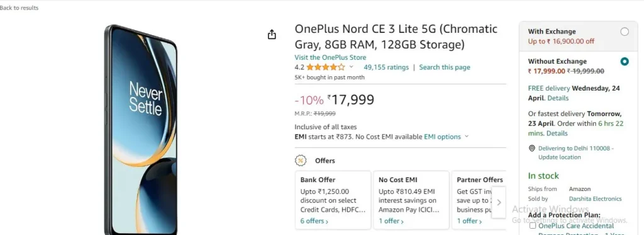Visit the OnePlus Store link
644x235 pixels.
330,57
